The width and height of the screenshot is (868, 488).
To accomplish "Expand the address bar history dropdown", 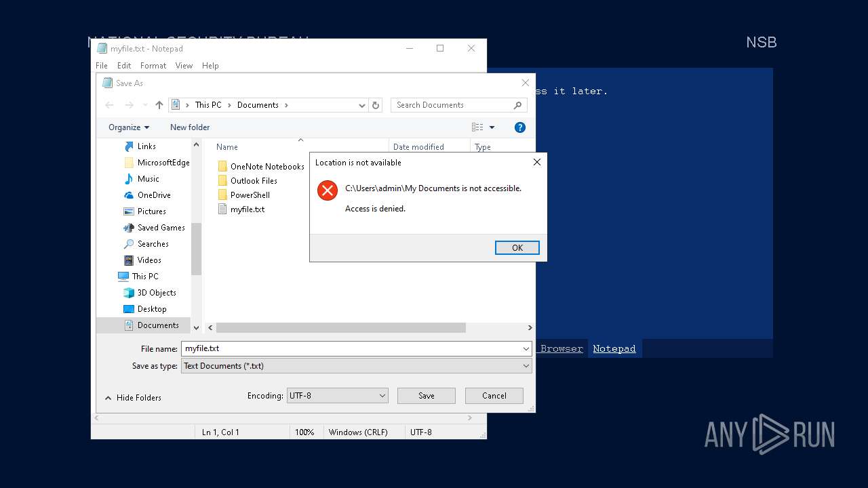I will tap(362, 105).
